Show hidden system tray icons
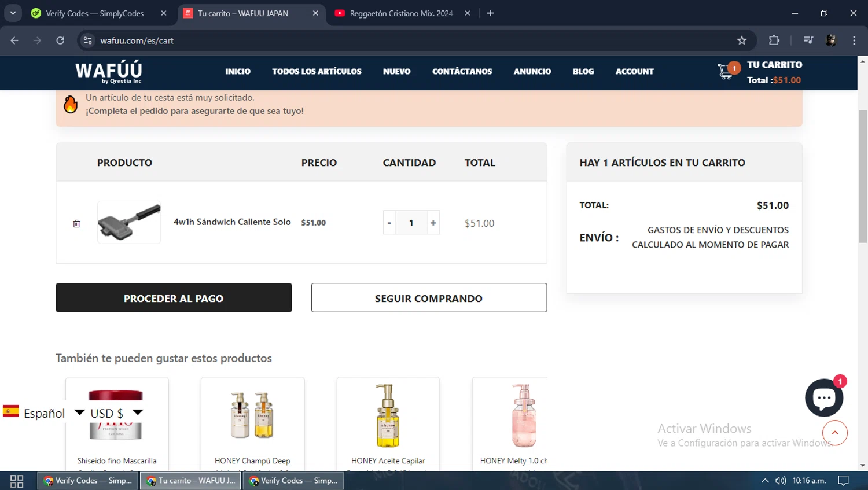The height and width of the screenshot is (490, 868). tap(765, 481)
